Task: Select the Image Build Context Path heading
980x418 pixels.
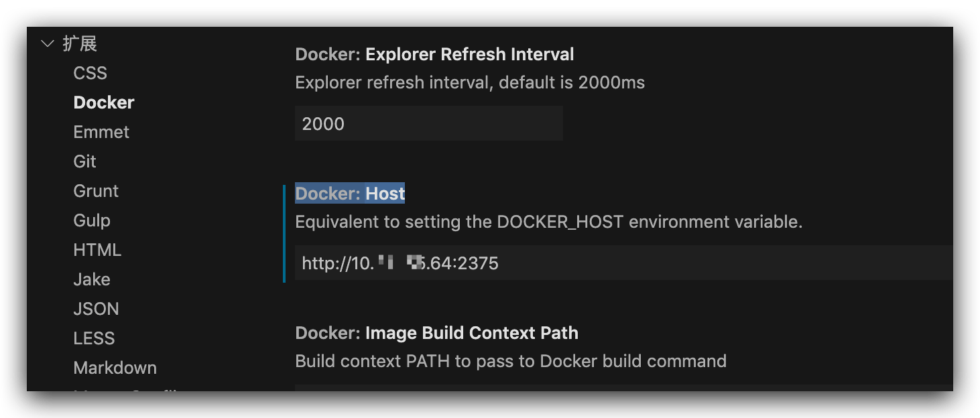Action: (x=436, y=333)
